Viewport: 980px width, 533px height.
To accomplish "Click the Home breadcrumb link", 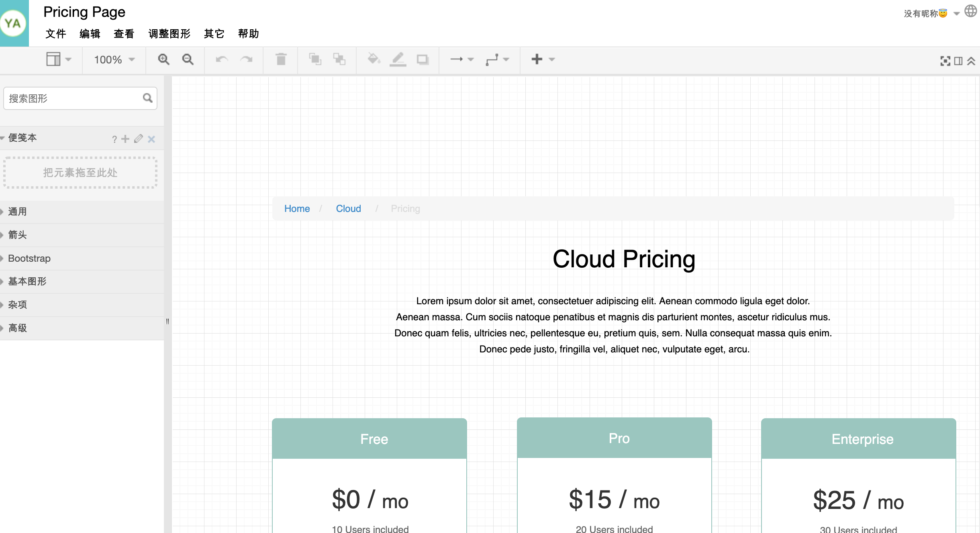I will coord(296,209).
